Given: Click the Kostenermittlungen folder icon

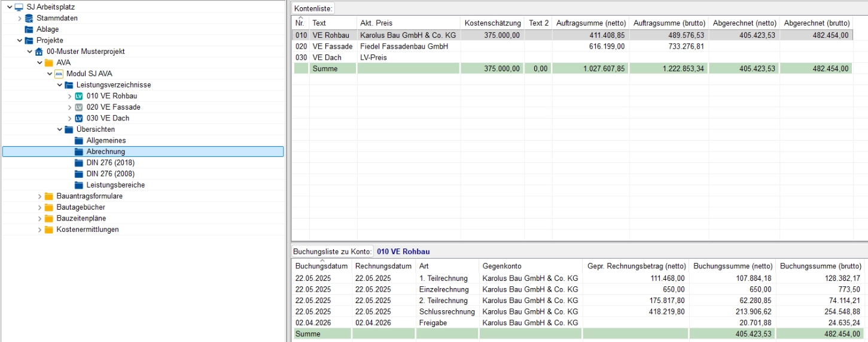Looking at the screenshot, I should [x=49, y=229].
